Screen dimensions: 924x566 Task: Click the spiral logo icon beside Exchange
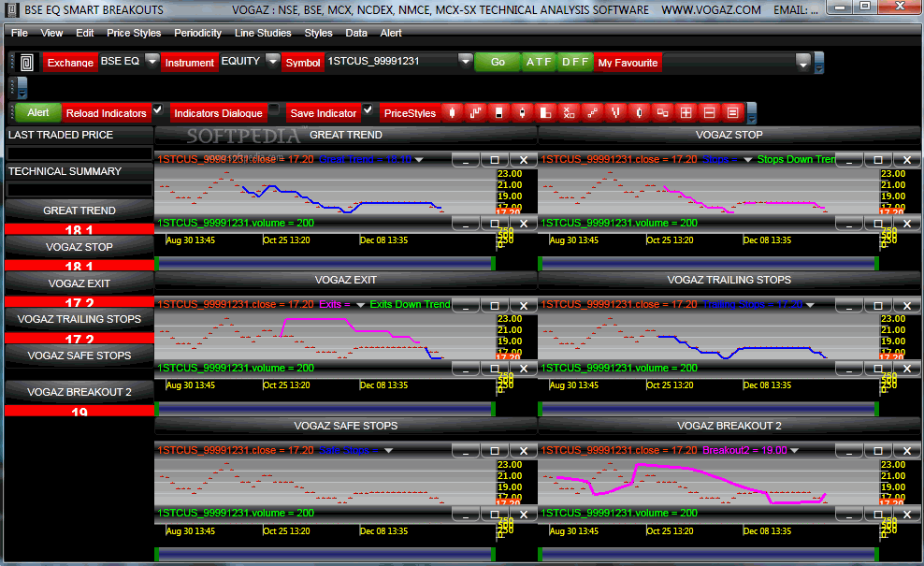point(26,62)
